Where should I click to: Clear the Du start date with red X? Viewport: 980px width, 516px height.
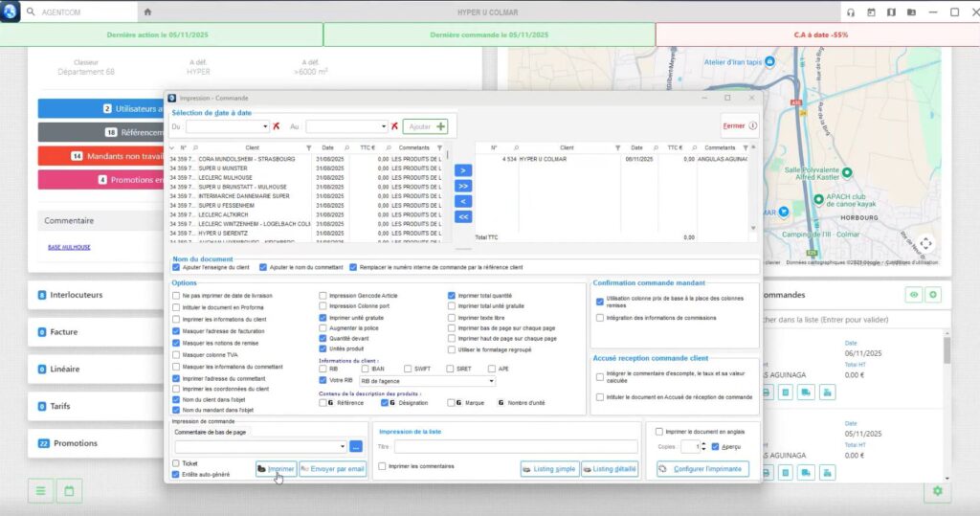point(277,126)
